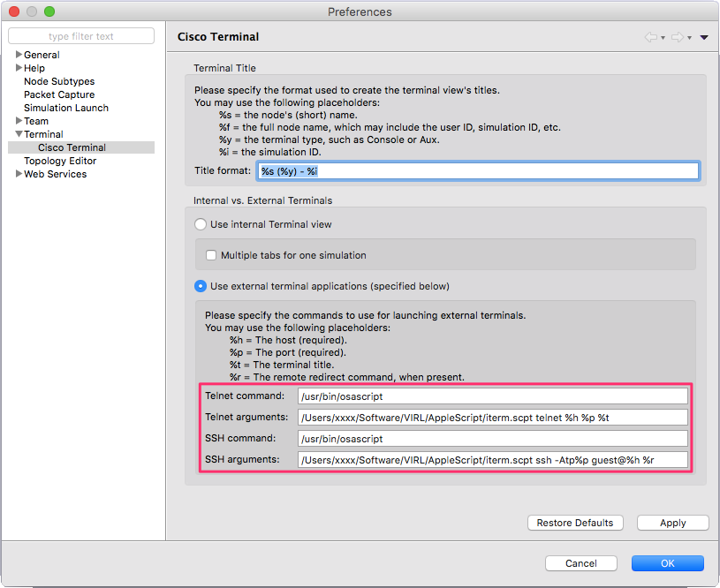Screen dimensions: 720x588
Task: Select Packet Capture preference page
Action: [x=59, y=94]
